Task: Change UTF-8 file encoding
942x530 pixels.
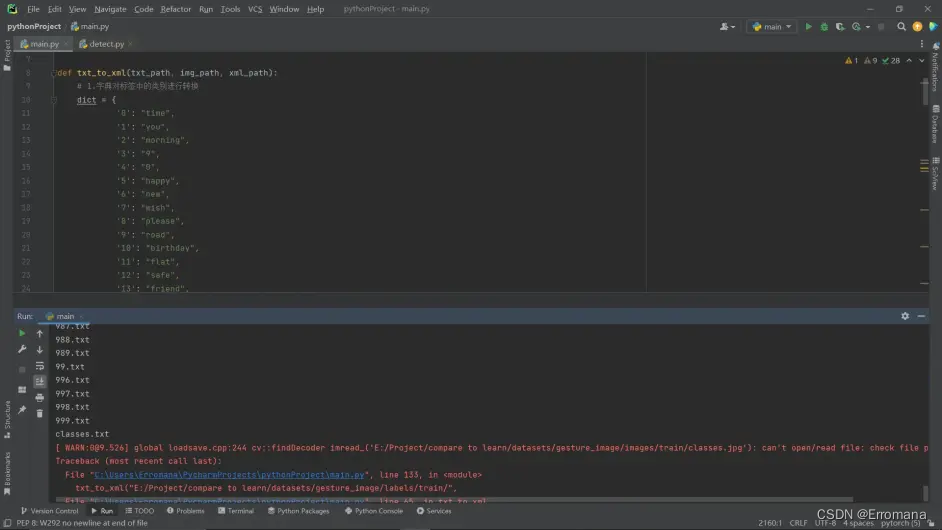Action: (825, 523)
